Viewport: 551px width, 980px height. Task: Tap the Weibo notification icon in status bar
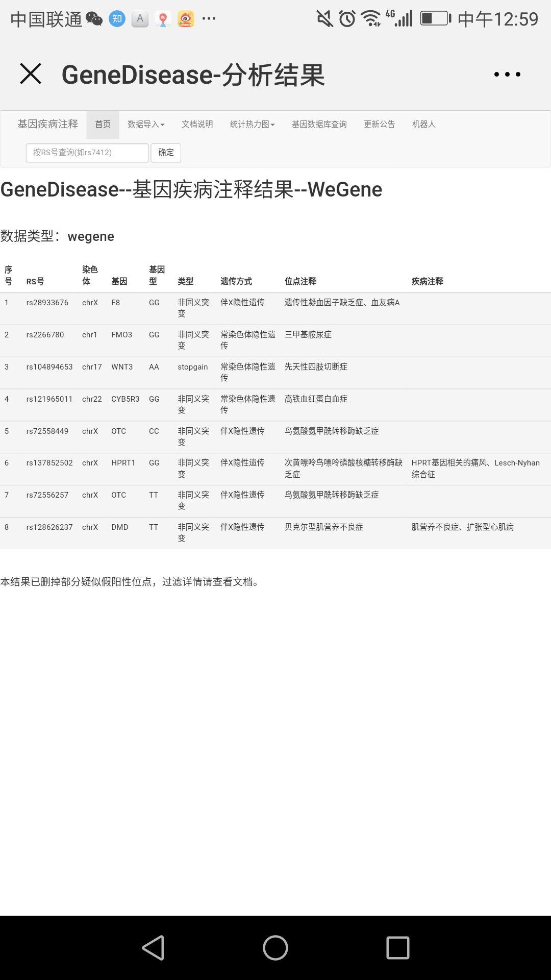tap(186, 19)
